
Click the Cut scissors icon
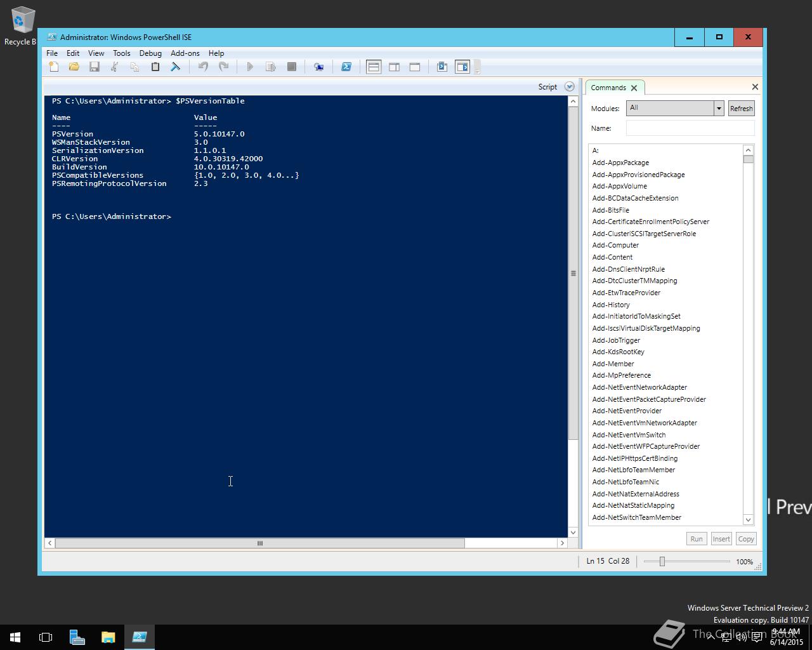115,67
